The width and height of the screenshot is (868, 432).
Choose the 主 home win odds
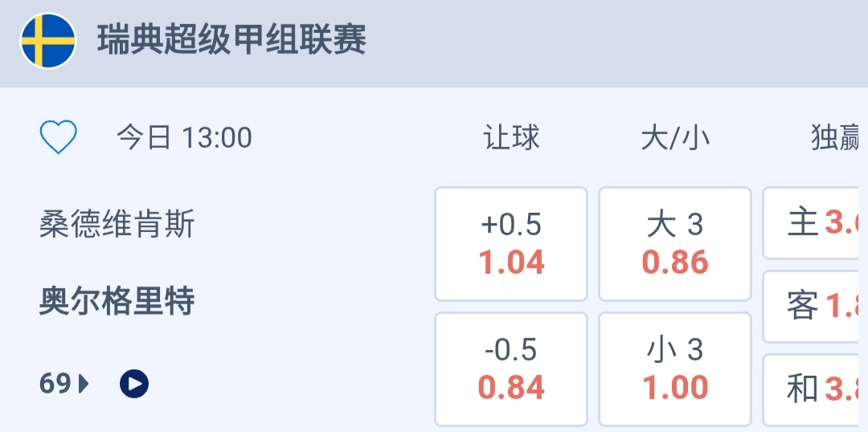pyautogui.click(x=815, y=223)
